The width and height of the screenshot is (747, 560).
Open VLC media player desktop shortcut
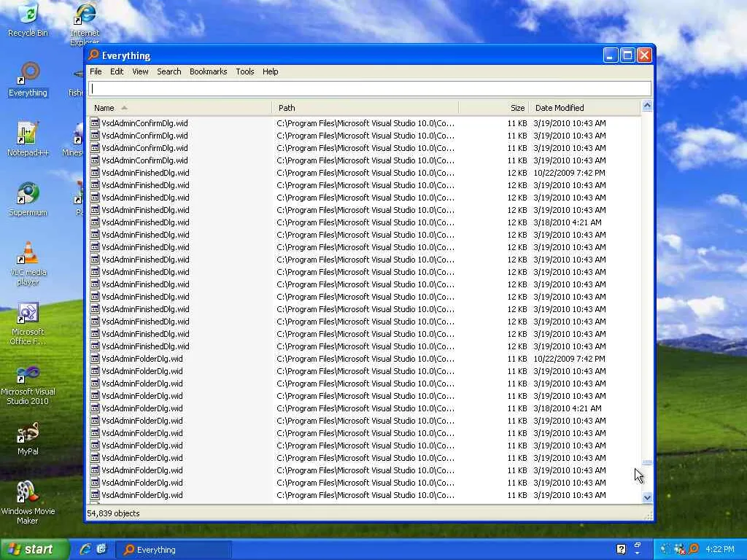click(28, 263)
